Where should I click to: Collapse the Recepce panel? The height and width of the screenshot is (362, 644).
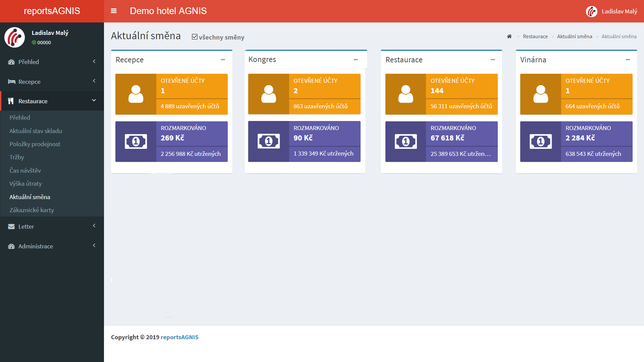(223, 60)
